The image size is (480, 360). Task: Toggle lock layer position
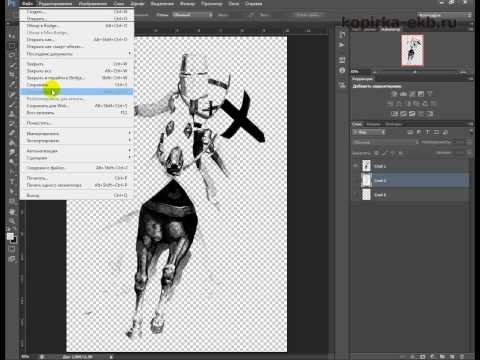coord(392,153)
